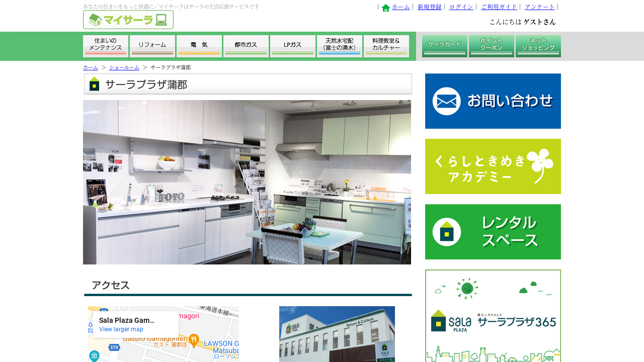This screenshot has width=644, height=362.
Task: Click the ネットショッピング button
Action: (538, 46)
